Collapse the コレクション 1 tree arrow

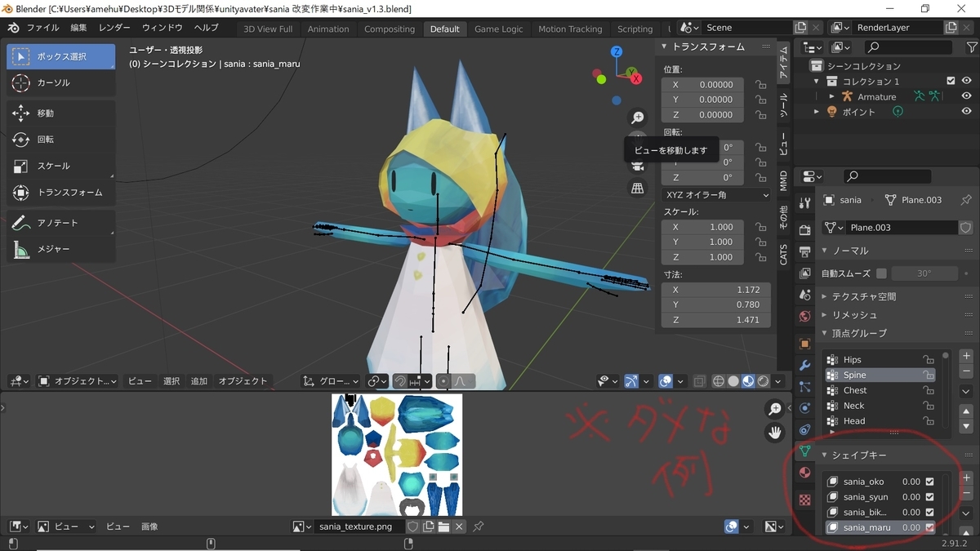click(x=817, y=81)
